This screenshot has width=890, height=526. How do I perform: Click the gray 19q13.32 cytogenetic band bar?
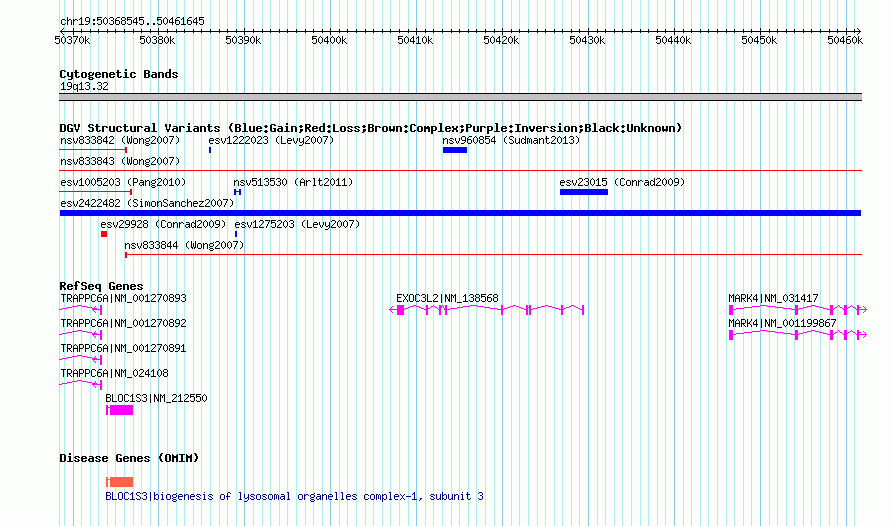pyautogui.click(x=460, y=97)
